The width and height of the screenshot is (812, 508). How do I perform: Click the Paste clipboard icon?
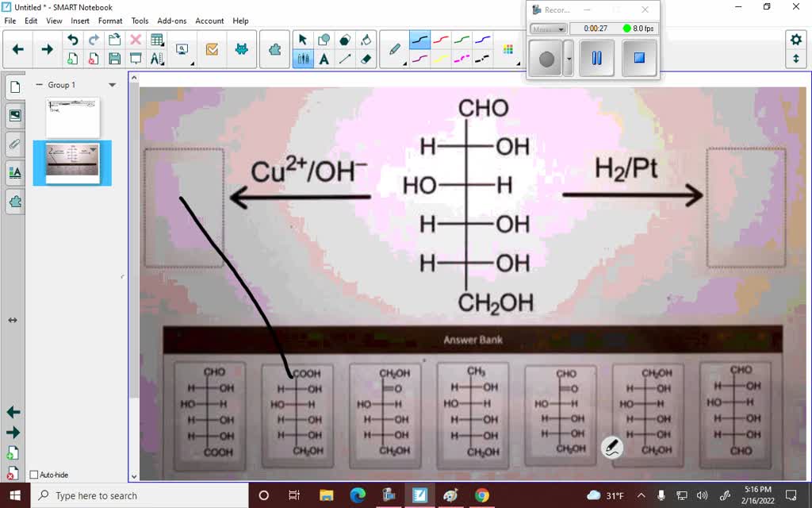pos(114,40)
